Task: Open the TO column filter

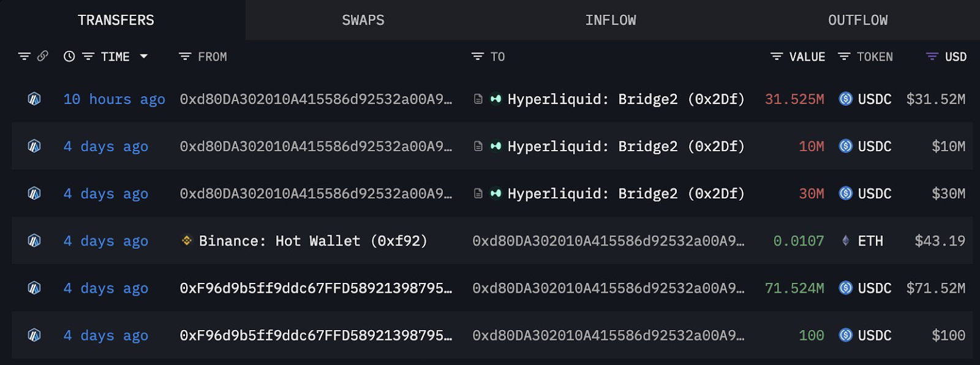Action: 478,56
